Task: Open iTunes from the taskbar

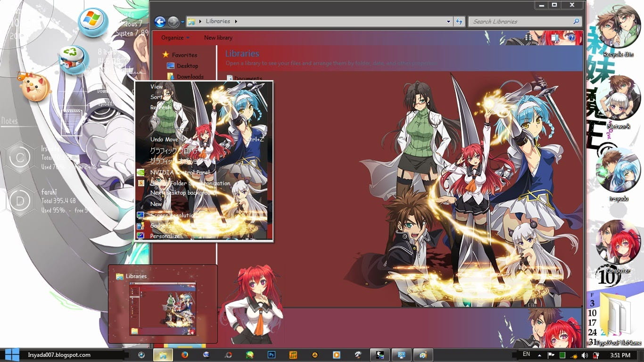Action: click(x=293, y=354)
